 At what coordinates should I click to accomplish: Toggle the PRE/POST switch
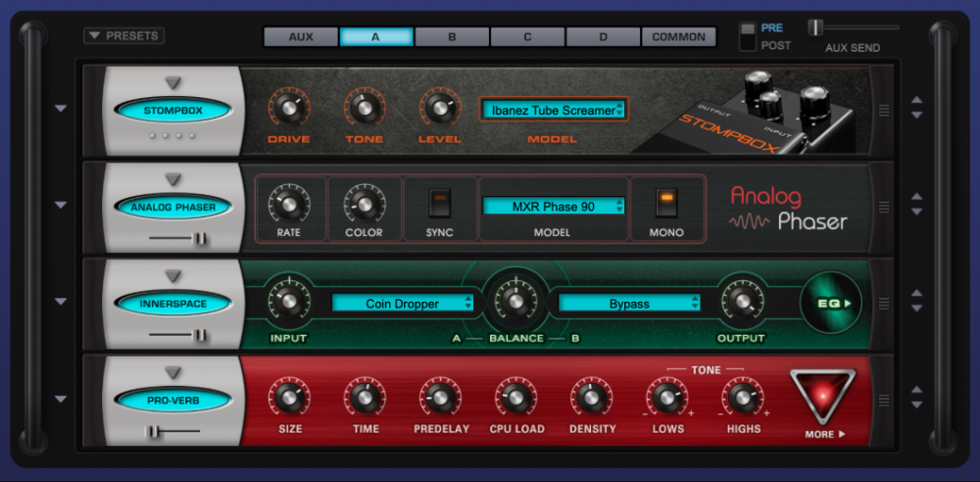[747, 36]
